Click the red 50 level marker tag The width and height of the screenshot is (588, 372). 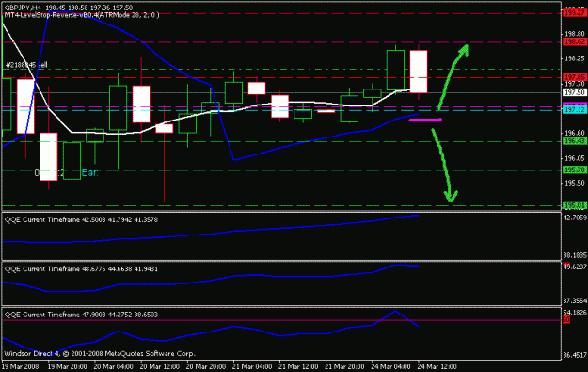[x=566, y=320]
